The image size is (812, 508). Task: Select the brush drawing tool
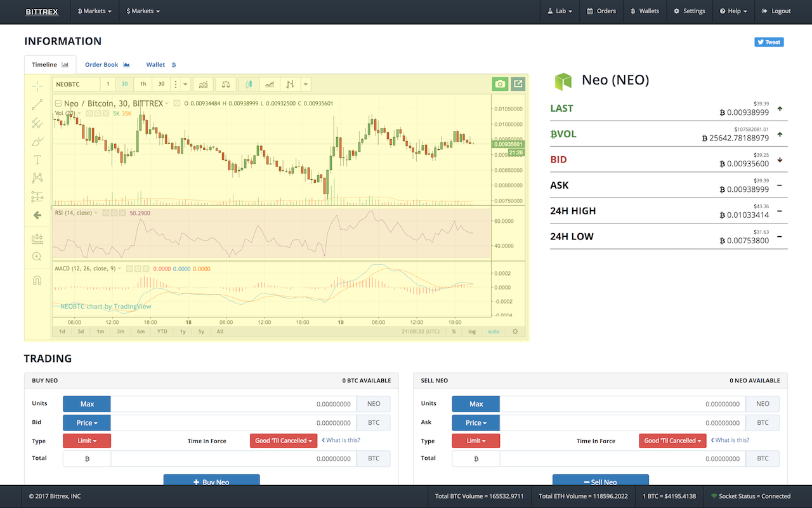pyautogui.click(x=37, y=141)
